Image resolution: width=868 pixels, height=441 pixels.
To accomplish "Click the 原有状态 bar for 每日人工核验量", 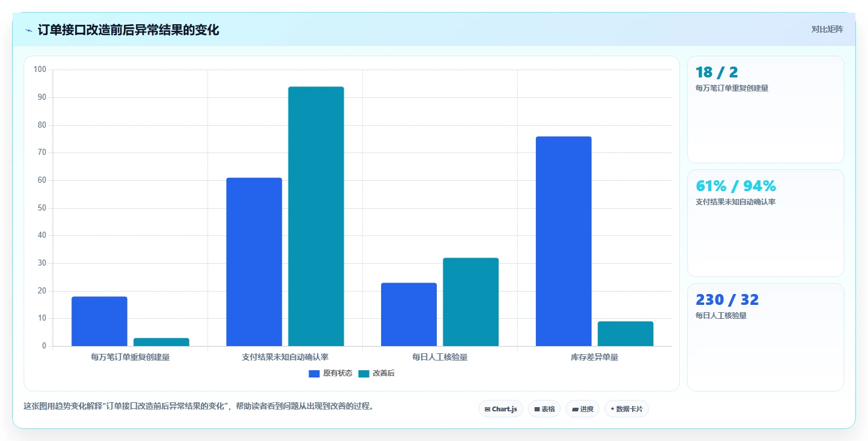I will point(409,315).
